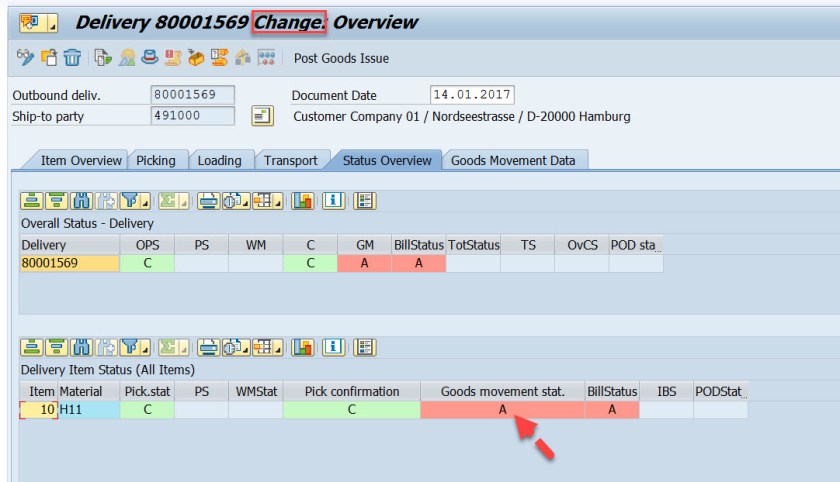Click the TotStatus column header
The image size is (840, 482).
474,245
